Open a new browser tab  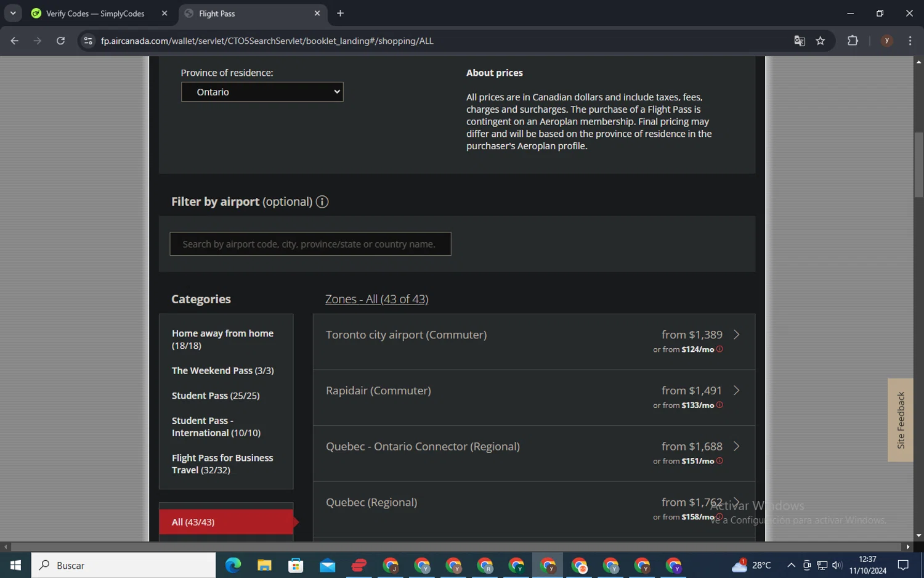coord(340,13)
